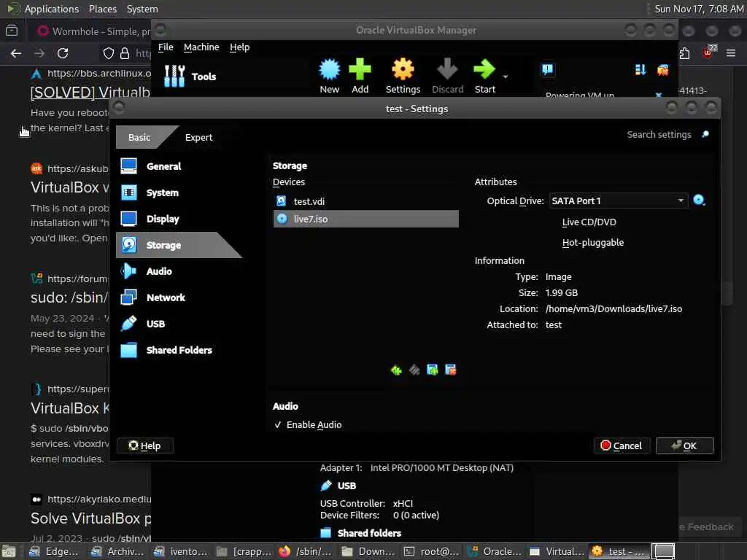
Task: Click the browser extensions puzzle icon
Action: coord(684,53)
